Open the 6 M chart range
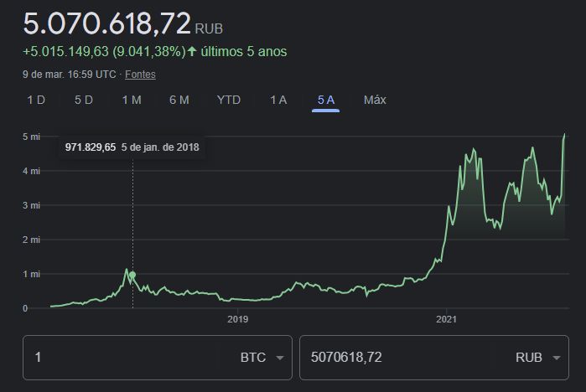The height and width of the screenshot is (392, 586). [179, 100]
